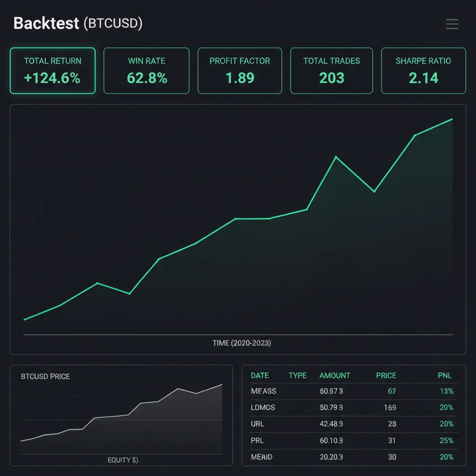Toggle the DATE column header sorting

[x=260, y=376]
